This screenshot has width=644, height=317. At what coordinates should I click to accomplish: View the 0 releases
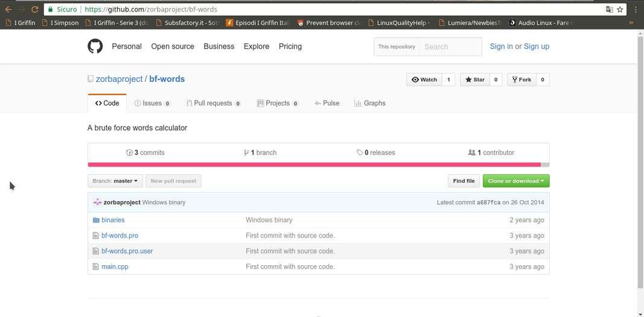[x=376, y=152]
